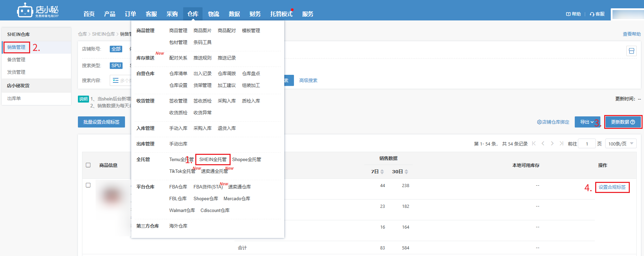
Task: Click the 更新数据 button
Action: pyautogui.click(x=623, y=122)
